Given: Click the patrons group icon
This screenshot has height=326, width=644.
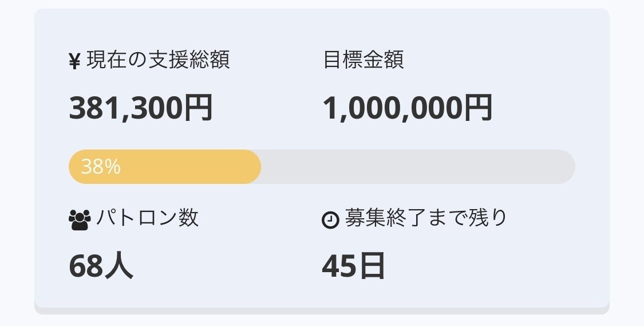Looking at the screenshot, I should coord(80,220).
